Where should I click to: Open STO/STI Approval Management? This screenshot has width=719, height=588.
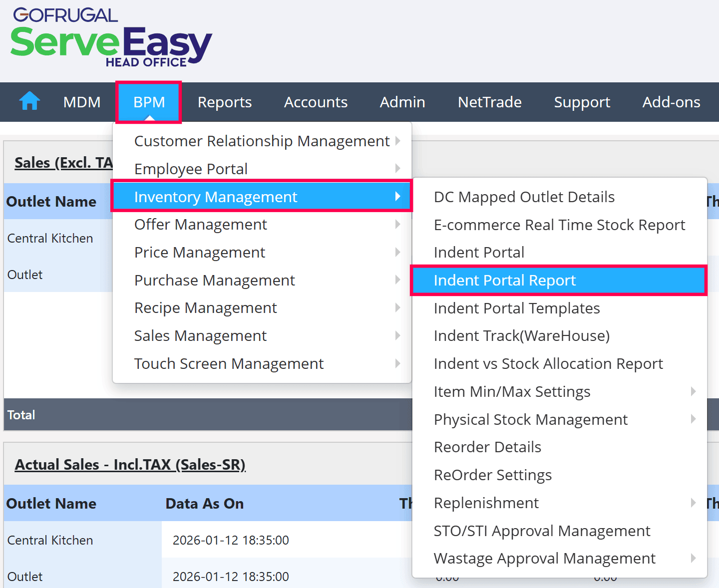(x=559, y=531)
